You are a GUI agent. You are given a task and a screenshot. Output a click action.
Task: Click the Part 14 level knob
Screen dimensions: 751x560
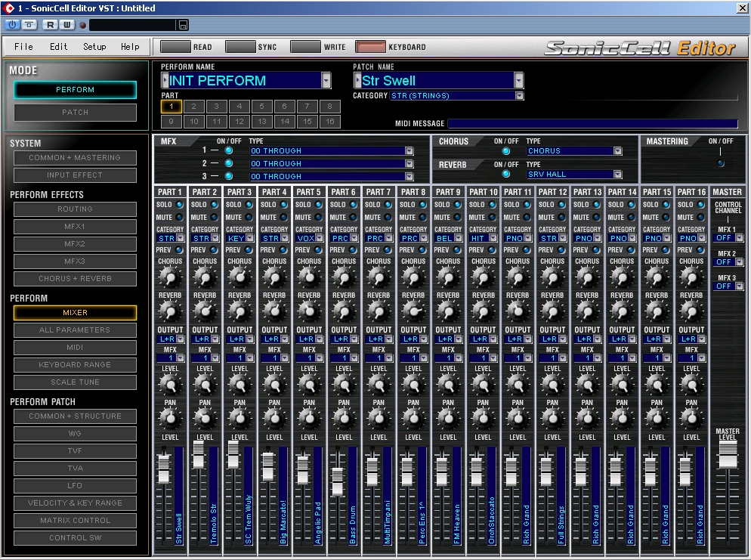tap(622, 384)
